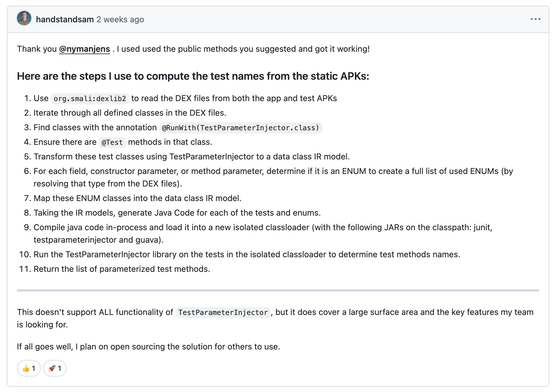Click step 2 'Iterate through all defined classes'
The width and height of the screenshot is (555, 392).
tap(130, 113)
